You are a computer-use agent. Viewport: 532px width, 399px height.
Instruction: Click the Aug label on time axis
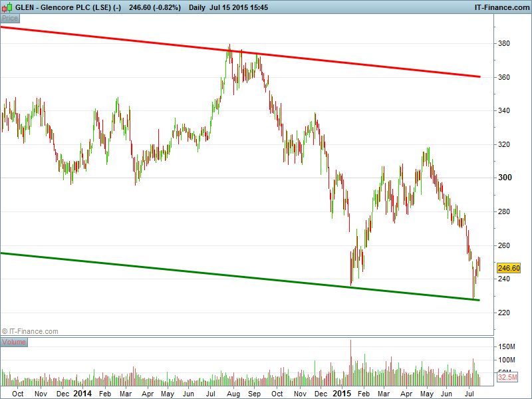[x=233, y=394]
